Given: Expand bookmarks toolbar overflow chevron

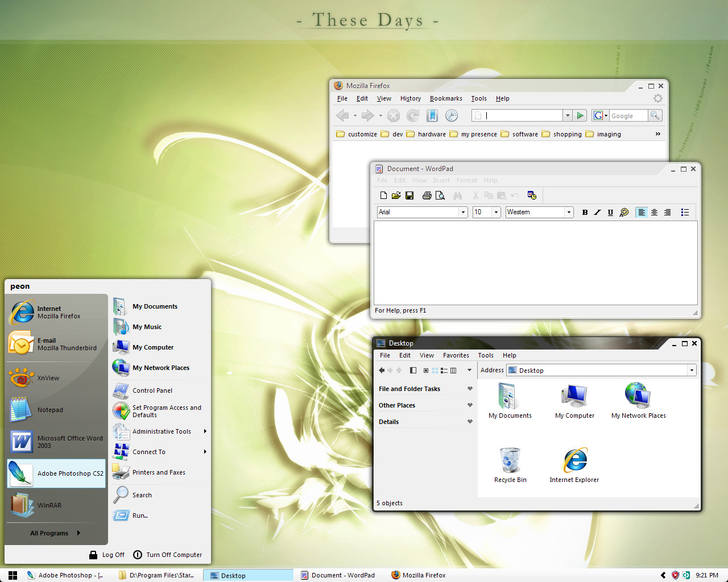Looking at the screenshot, I should click(658, 134).
